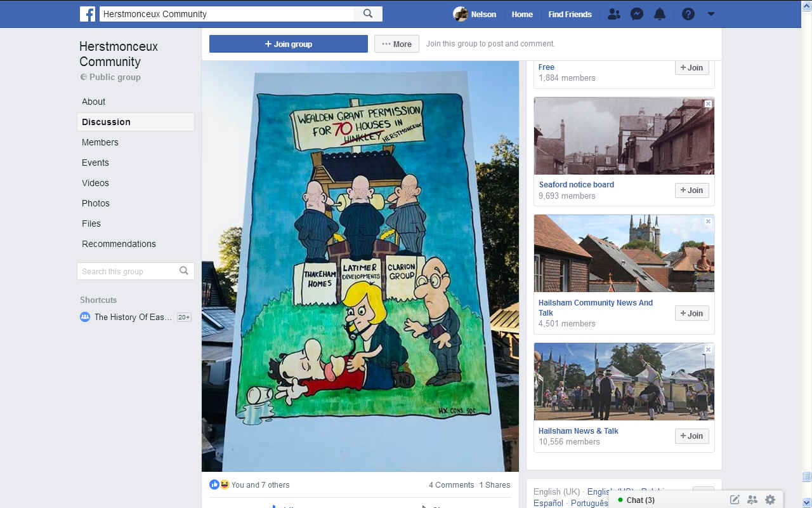Open Find Friends link
Viewport: 812px width, 508px height.
click(570, 14)
